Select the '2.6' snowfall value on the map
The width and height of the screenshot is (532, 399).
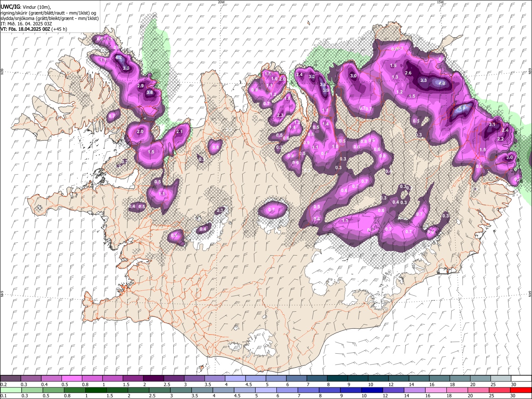coord(408,73)
